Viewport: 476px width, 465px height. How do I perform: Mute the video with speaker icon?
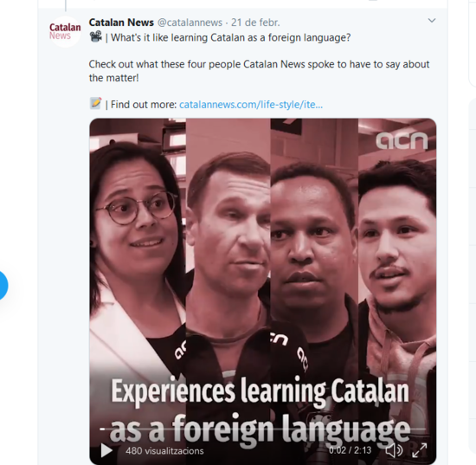click(x=394, y=450)
